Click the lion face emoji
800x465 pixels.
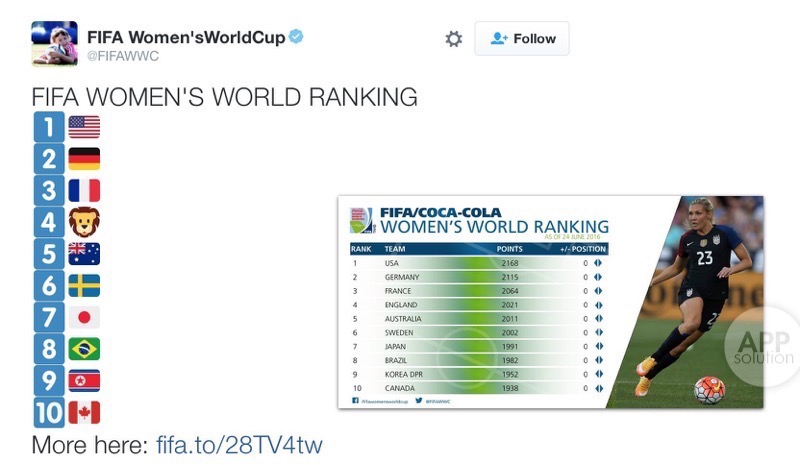pyautogui.click(x=84, y=222)
